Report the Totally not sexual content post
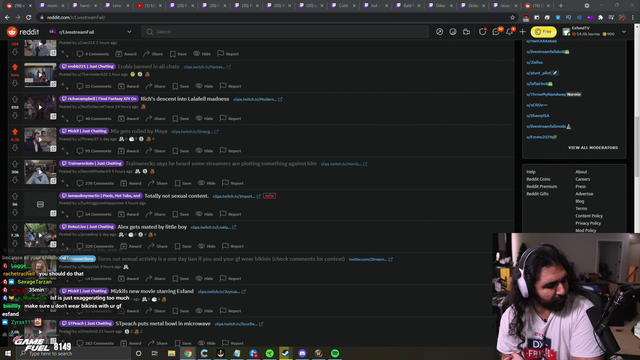Screen dimensions: 640x360 pyautogui.click(x=231, y=214)
